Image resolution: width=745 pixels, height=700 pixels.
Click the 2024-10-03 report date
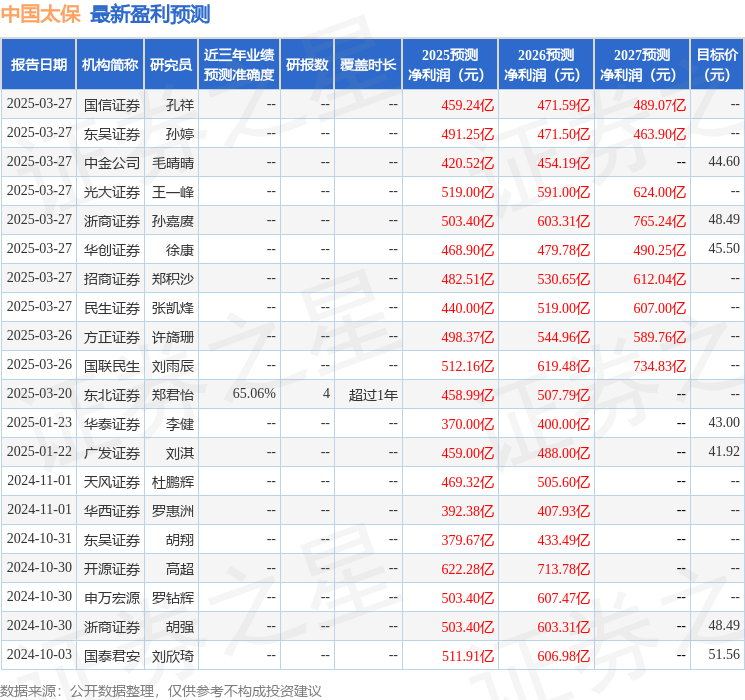click(39, 654)
